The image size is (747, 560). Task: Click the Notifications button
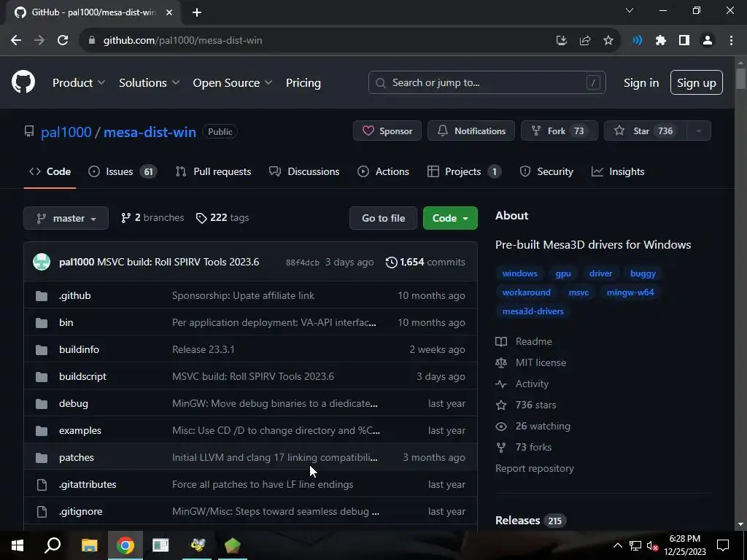471,131
